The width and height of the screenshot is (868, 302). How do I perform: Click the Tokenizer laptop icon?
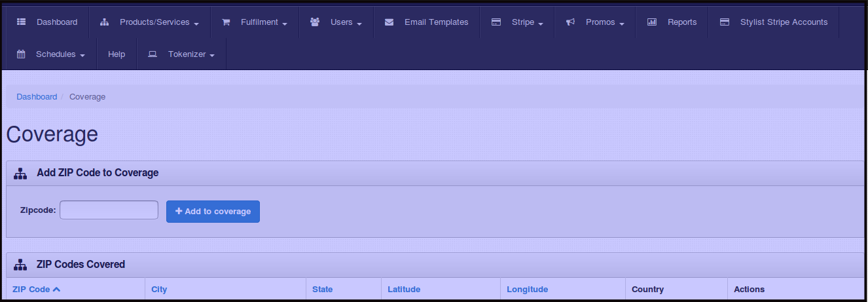(x=153, y=54)
